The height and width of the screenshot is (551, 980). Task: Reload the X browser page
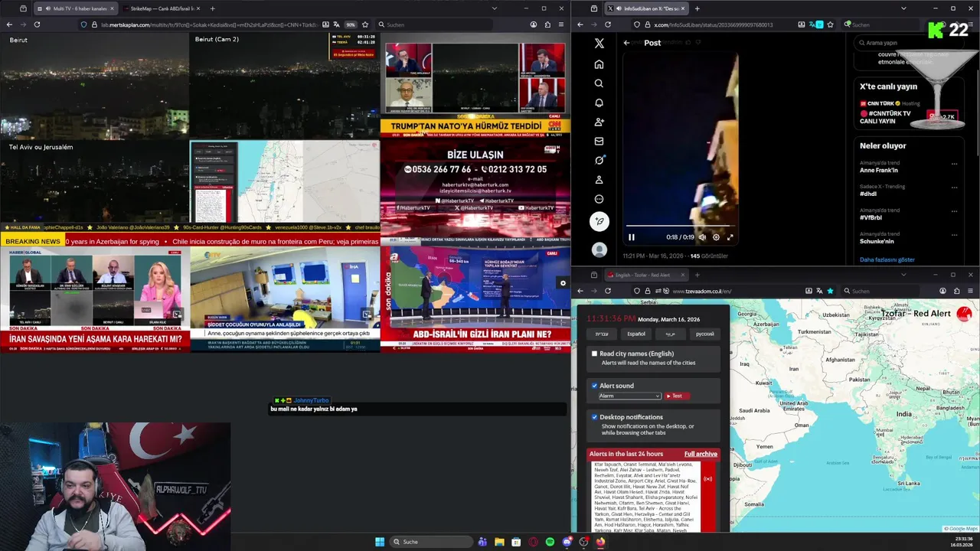(x=608, y=24)
